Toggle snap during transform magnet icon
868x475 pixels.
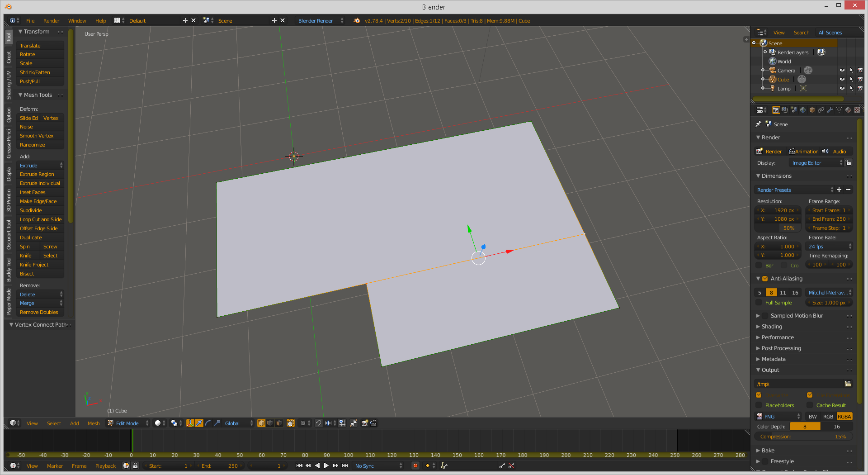point(319,423)
